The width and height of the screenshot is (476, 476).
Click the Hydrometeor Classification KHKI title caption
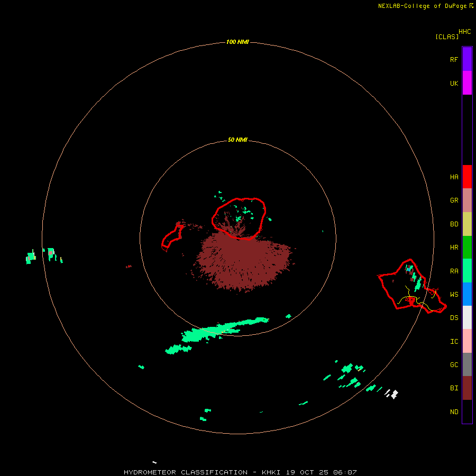coord(240,472)
